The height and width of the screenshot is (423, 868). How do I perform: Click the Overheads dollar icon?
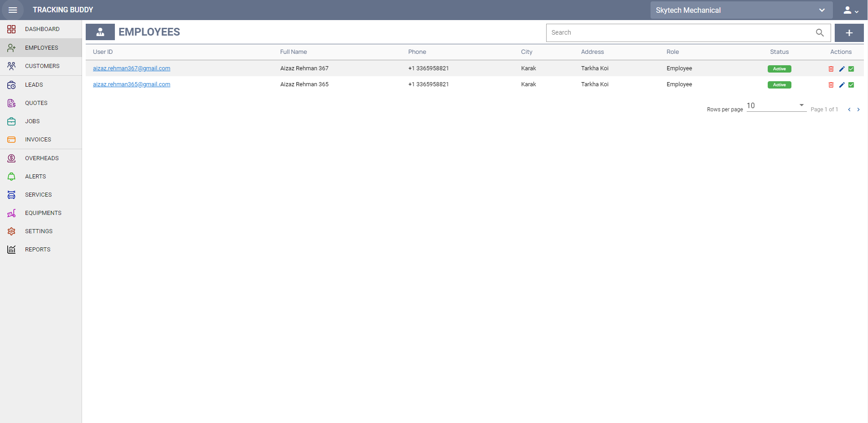(11, 158)
